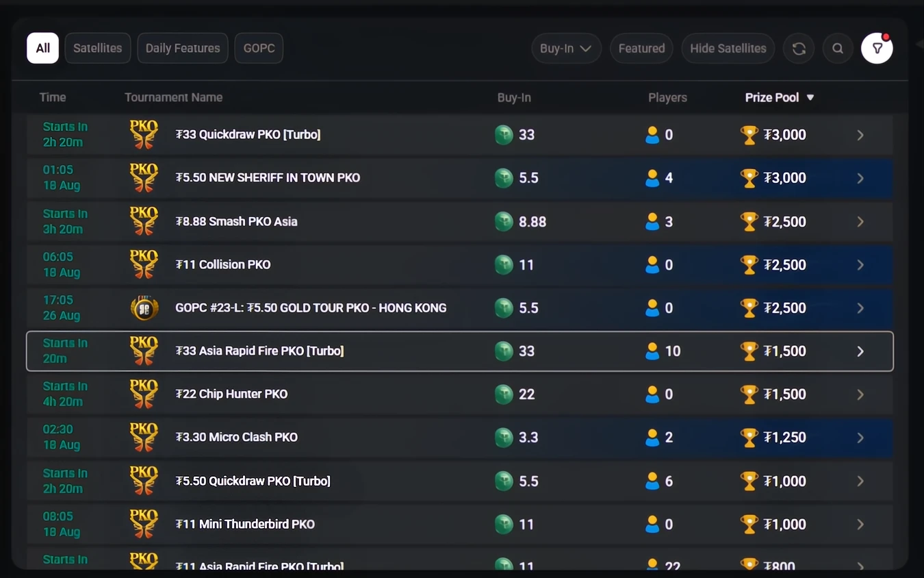Sort by Prize Pool column arrow
Image resolution: width=924 pixels, height=578 pixels.
click(810, 98)
